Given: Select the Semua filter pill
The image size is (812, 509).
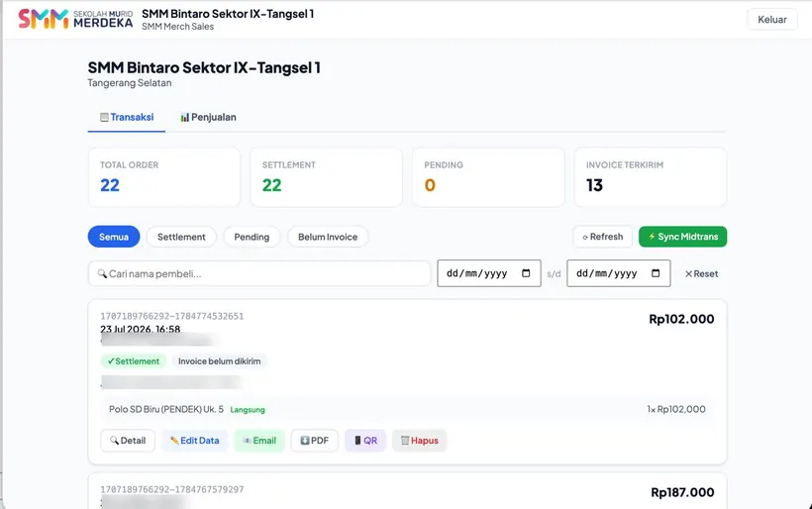Looking at the screenshot, I should [114, 237].
